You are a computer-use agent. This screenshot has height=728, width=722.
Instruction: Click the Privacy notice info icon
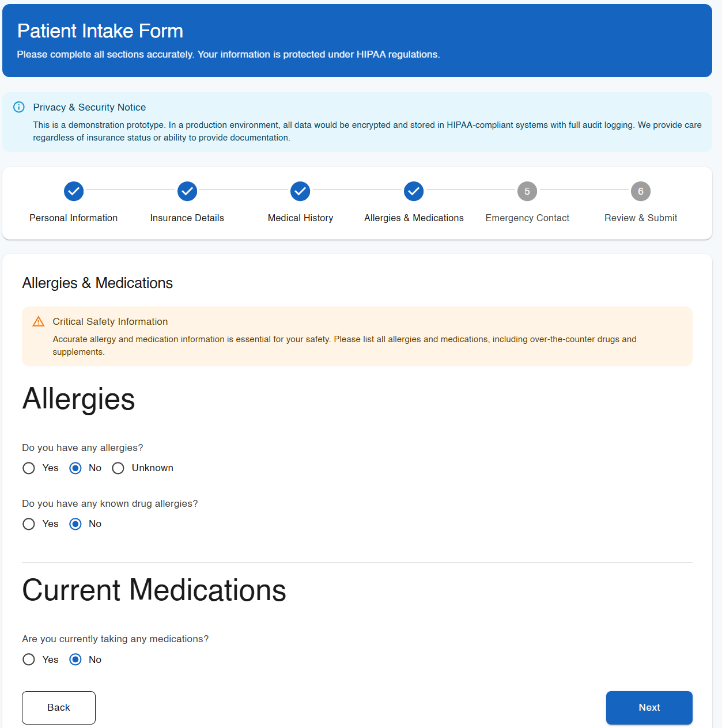tap(19, 107)
